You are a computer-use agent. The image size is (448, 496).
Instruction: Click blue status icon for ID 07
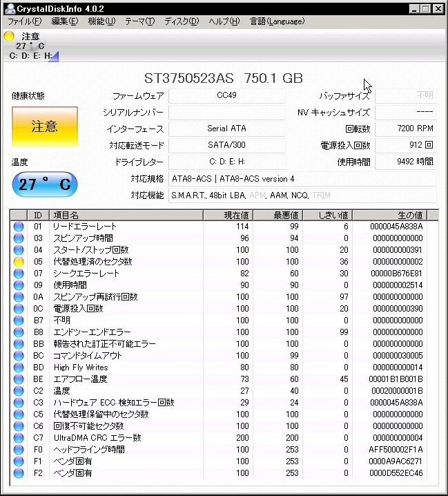(x=19, y=274)
